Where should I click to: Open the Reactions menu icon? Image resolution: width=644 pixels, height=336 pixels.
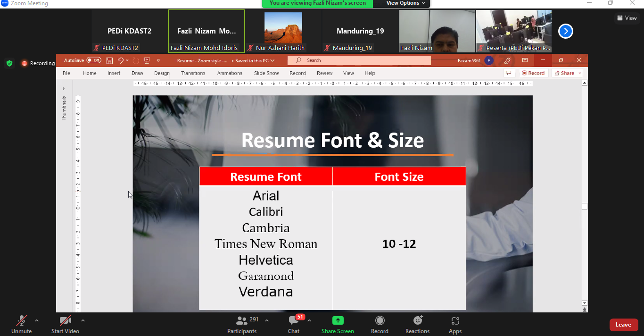coord(417,321)
